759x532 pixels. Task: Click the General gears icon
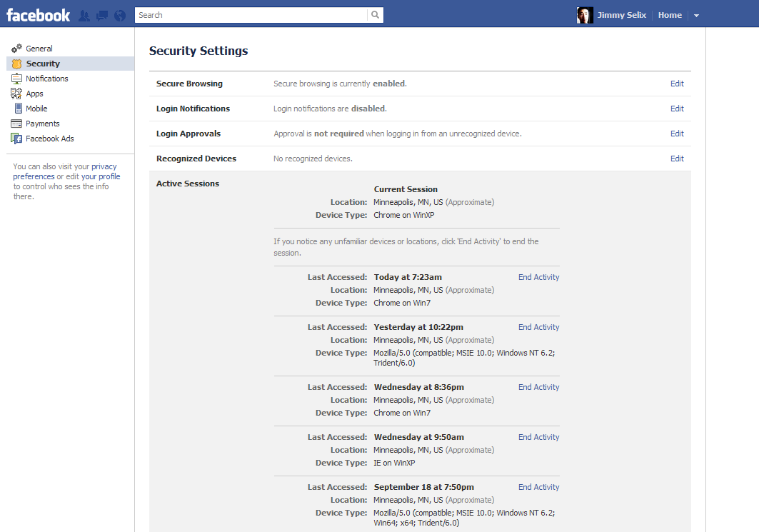coord(16,49)
